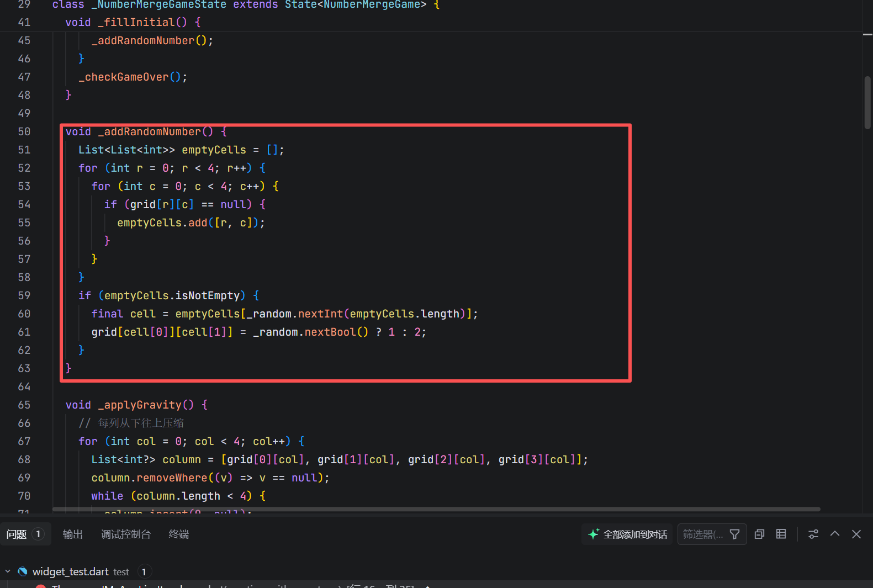Click 'final cell = emptyCells[' on line 60
This screenshot has height=588, width=873.
pos(168,314)
